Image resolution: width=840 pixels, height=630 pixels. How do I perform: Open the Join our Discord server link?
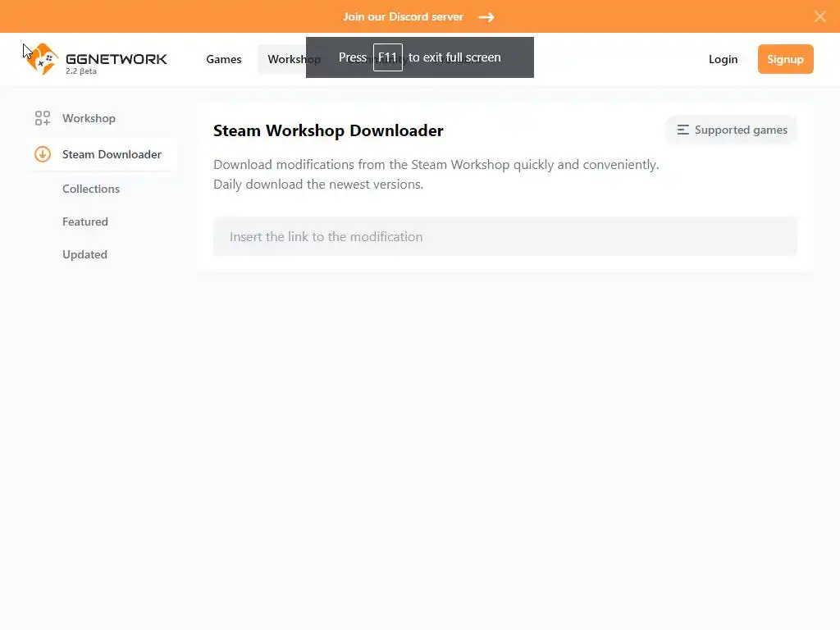[403, 16]
